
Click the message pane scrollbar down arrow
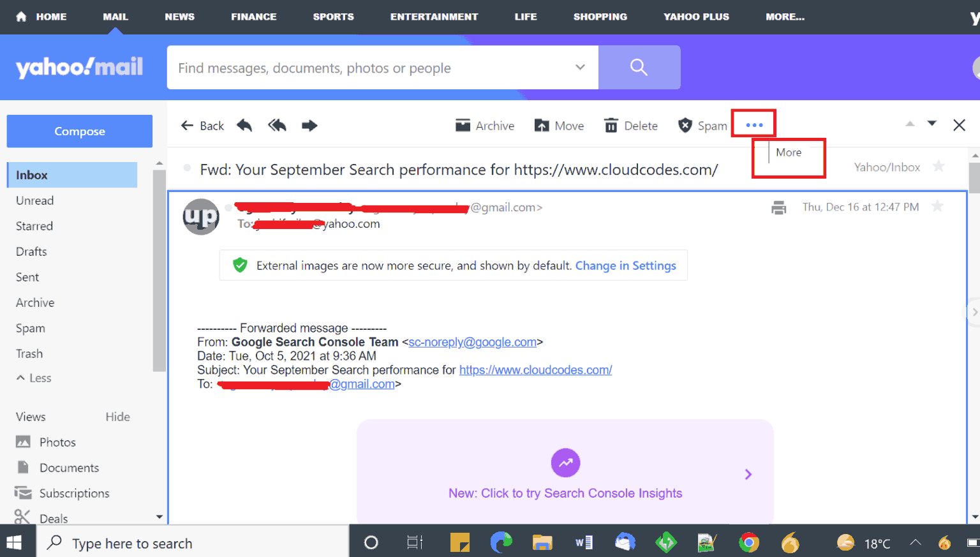pyautogui.click(x=974, y=516)
